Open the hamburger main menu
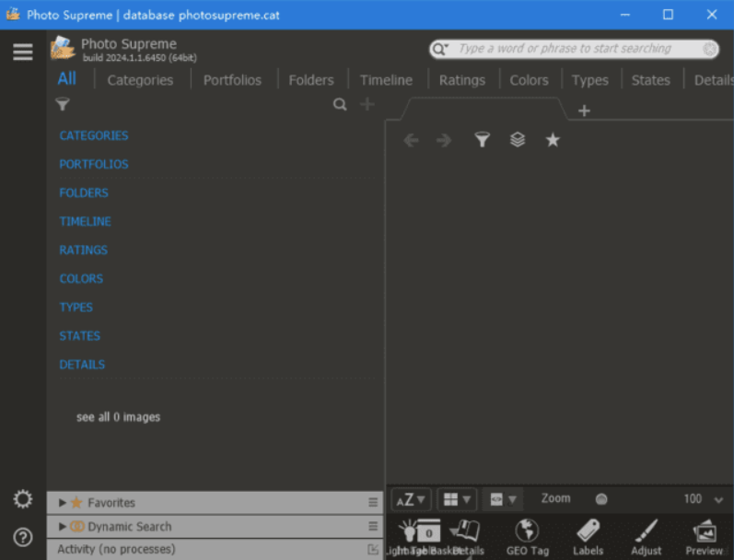 pyautogui.click(x=22, y=52)
